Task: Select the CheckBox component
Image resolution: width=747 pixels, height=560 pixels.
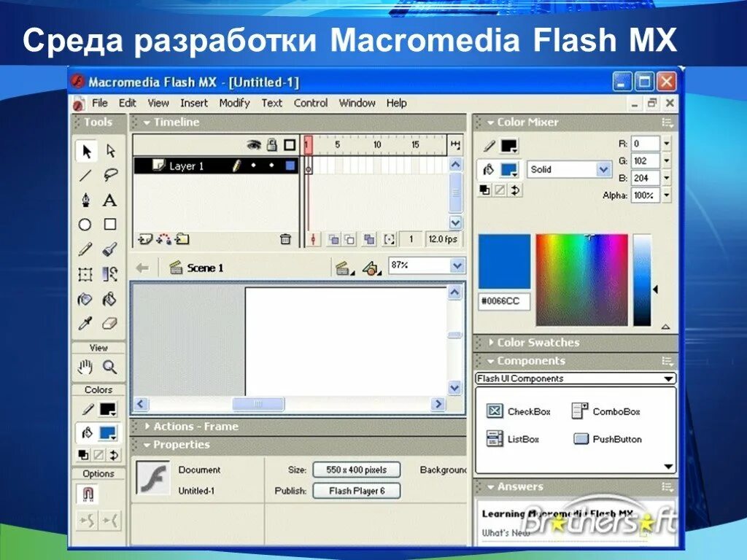Action: pos(519,411)
